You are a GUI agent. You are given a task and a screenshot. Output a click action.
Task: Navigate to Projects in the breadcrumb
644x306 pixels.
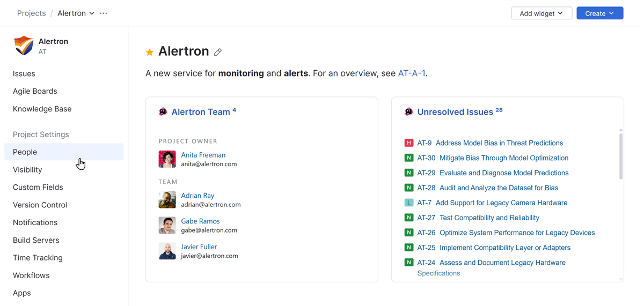point(31,13)
